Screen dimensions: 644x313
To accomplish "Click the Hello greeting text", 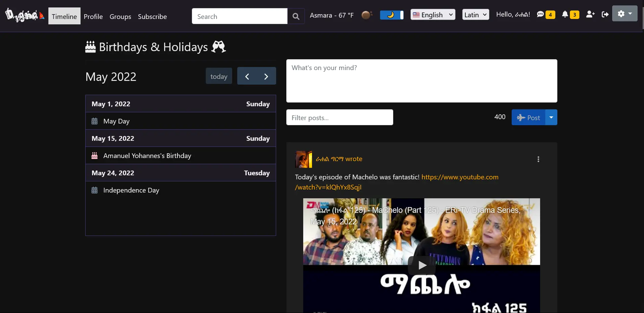I will 513,15.
